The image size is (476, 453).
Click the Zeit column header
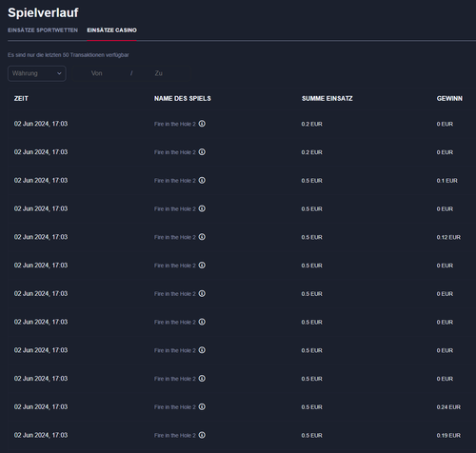point(21,99)
